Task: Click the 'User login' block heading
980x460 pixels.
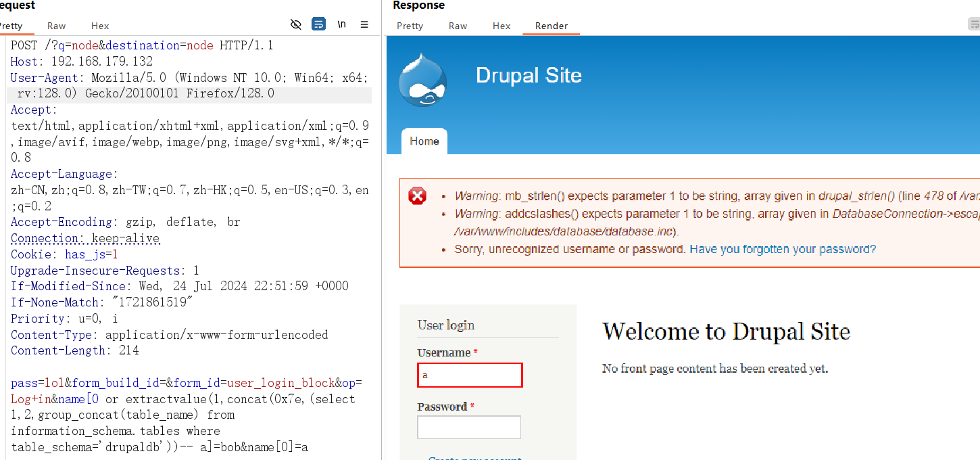Action: (446, 325)
